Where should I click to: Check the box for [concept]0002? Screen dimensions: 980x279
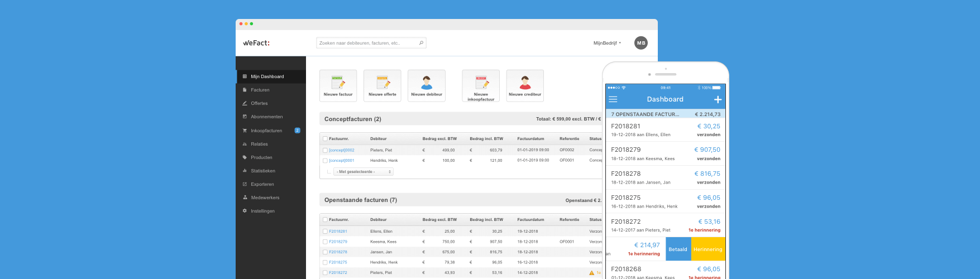pos(325,150)
